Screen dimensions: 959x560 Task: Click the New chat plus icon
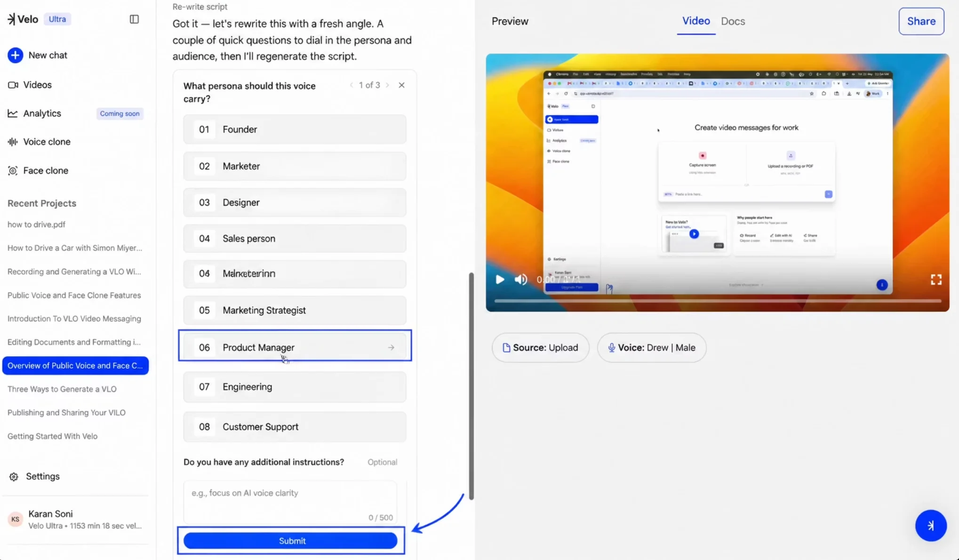click(x=15, y=55)
